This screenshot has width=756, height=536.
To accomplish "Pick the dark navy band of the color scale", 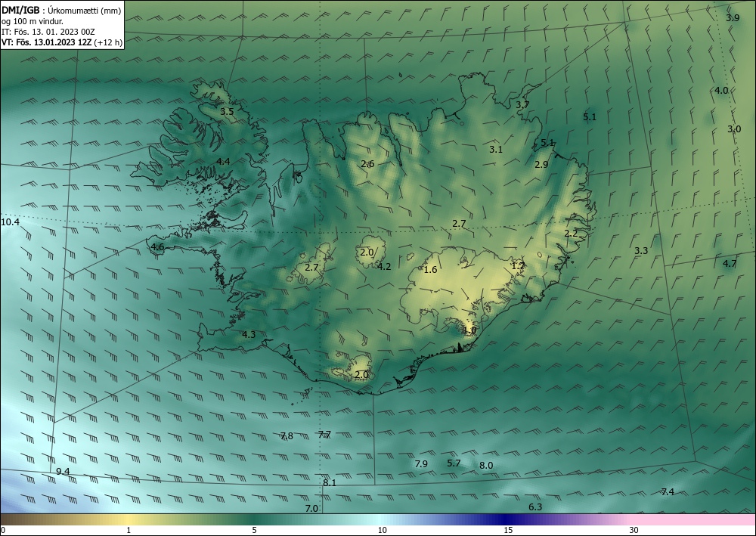I will [503, 519].
